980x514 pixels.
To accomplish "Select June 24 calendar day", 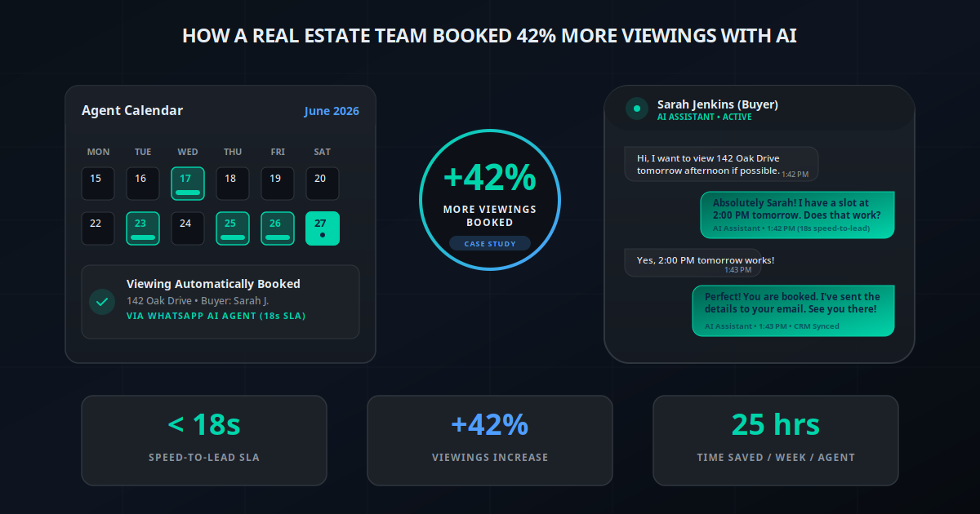I will point(188,228).
